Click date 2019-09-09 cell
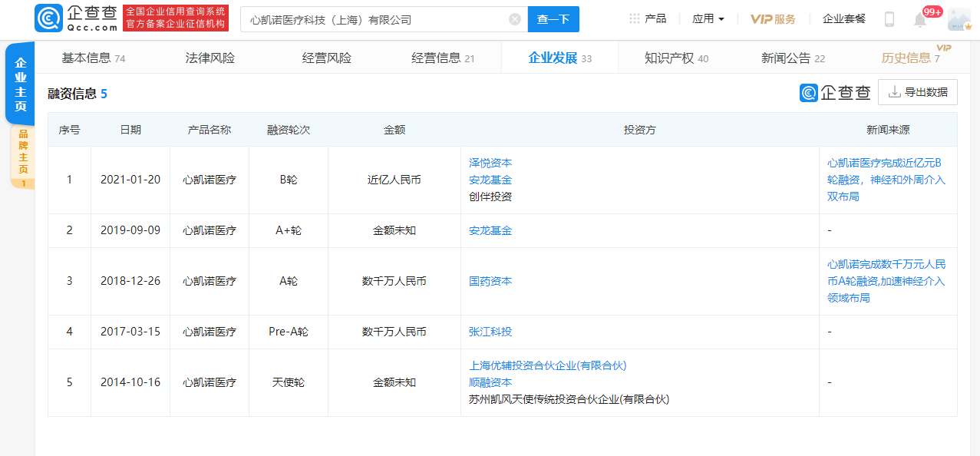The width and height of the screenshot is (980, 456). (x=130, y=230)
